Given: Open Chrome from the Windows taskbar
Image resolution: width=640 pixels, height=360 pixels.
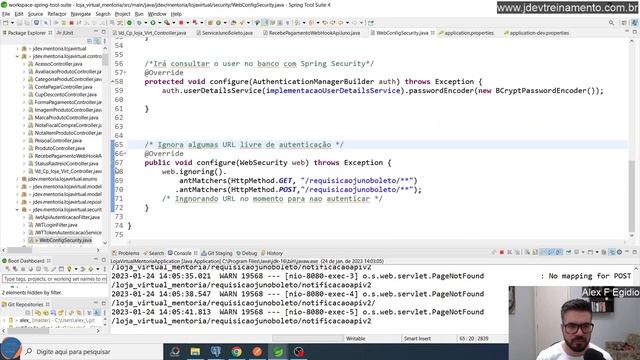Looking at the screenshot, I should 236,351.
